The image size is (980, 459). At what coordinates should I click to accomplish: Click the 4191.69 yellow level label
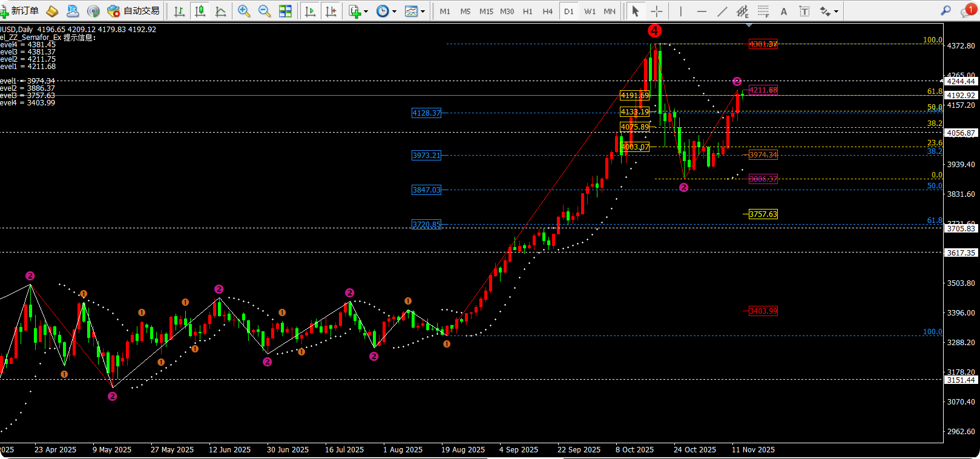pos(634,96)
